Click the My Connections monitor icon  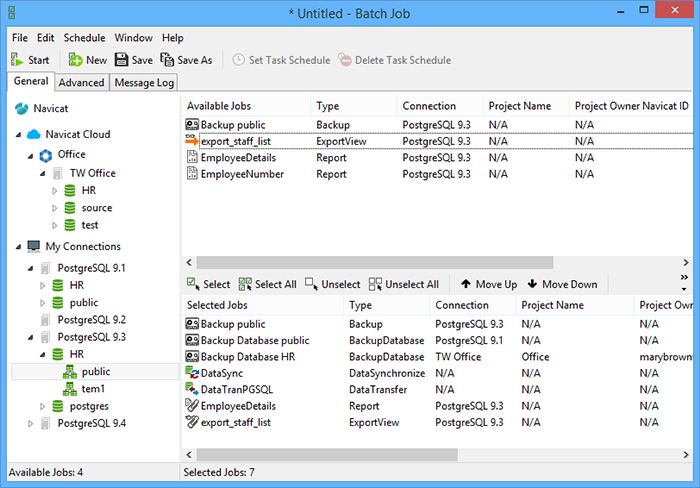click(x=33, y=246)
